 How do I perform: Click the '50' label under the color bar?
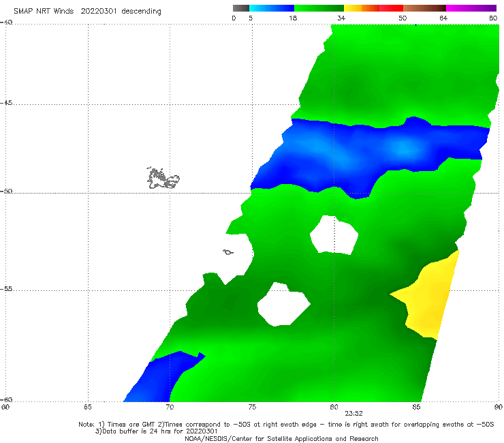click(x=403, y=18)
